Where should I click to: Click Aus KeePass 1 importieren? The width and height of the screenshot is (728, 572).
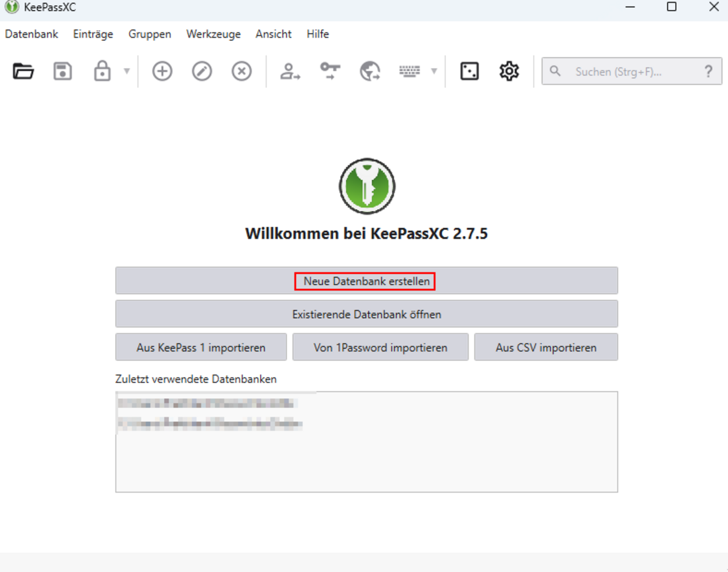coord(201,347)
